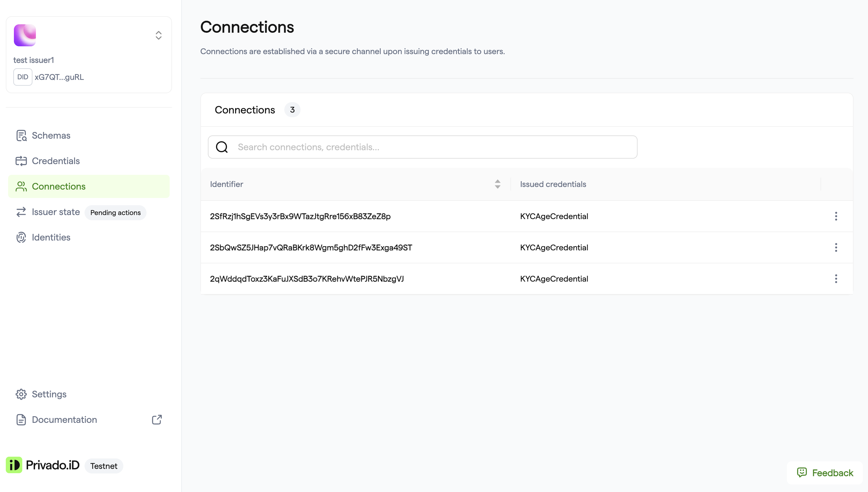Click the Identities fingerprint icon

[21, 237]
